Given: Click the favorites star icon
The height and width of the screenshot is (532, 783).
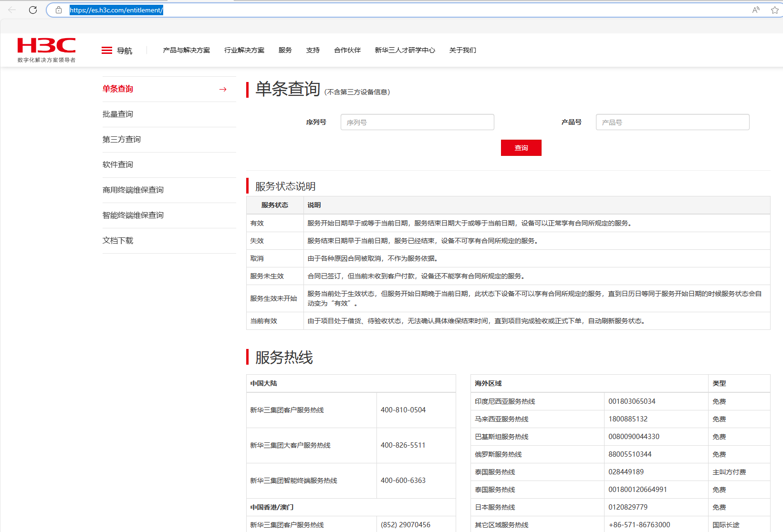Looking at the screenshot, I should coord(774,10).
